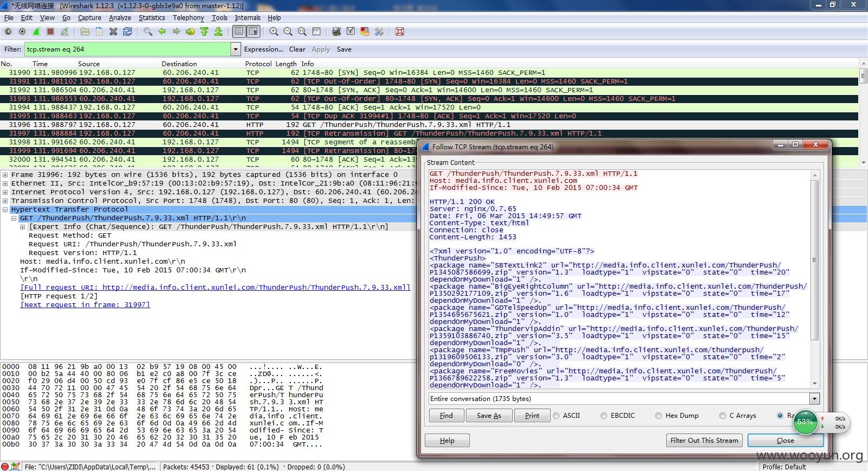868x471 pixels.
Task: Open capture options toolbar icon
Action: pyautogui.click(x=22, y=32)
